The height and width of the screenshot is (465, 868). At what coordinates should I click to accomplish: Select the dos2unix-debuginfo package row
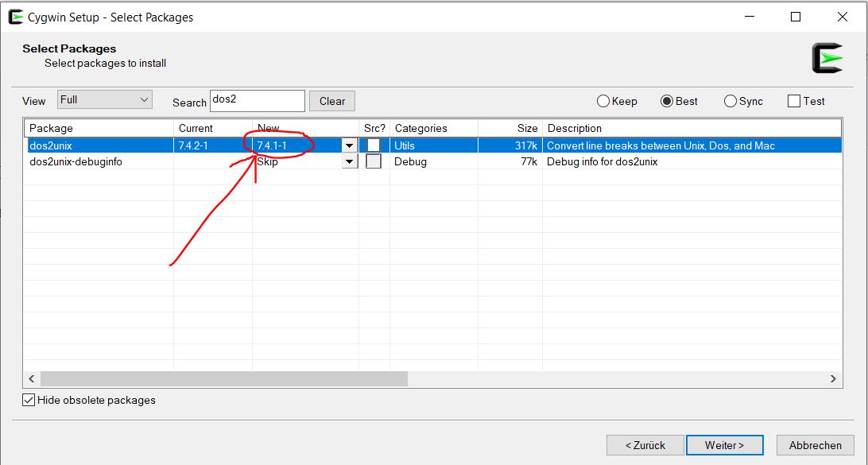[x=433, y=161]
